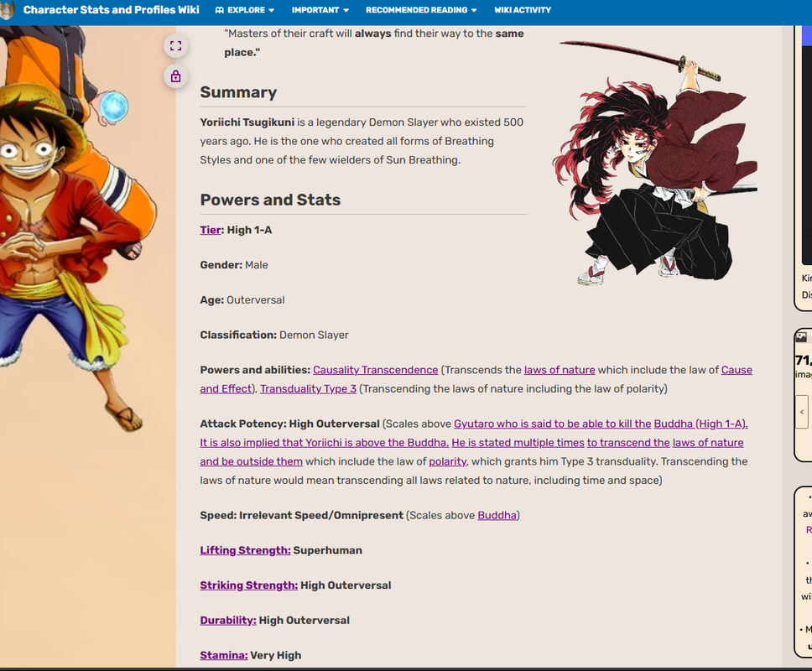Toggle full-width expand icon
812x671 pixels.
click(175, 45)
